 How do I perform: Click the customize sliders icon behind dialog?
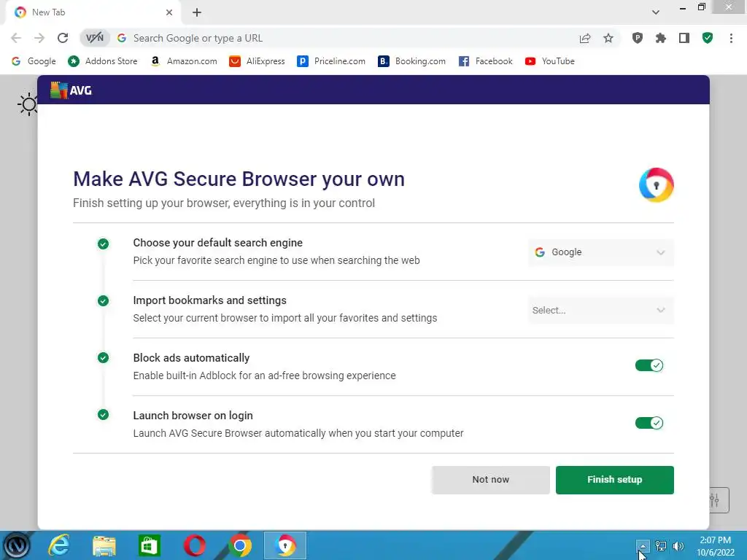[719, 500]
